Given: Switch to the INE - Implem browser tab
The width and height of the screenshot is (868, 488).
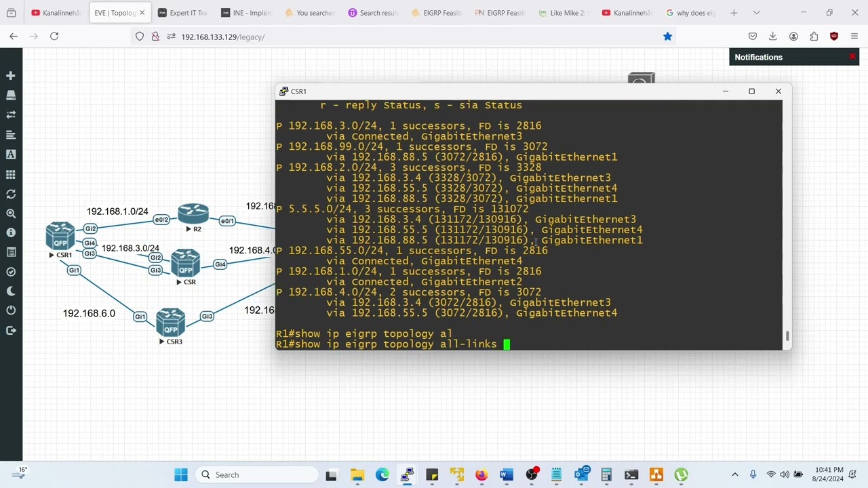Looking at the screenshot, I should pyautogui.click(x=245, y=13).
